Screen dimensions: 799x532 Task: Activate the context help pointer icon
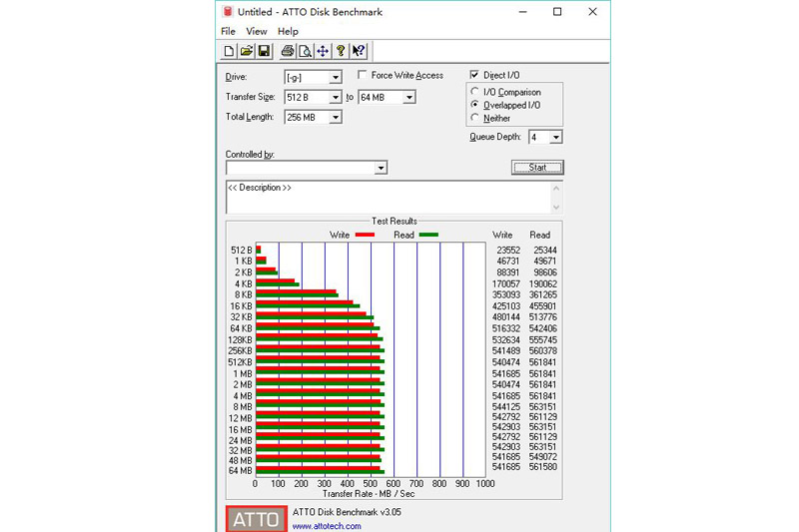tap(359, 51)
